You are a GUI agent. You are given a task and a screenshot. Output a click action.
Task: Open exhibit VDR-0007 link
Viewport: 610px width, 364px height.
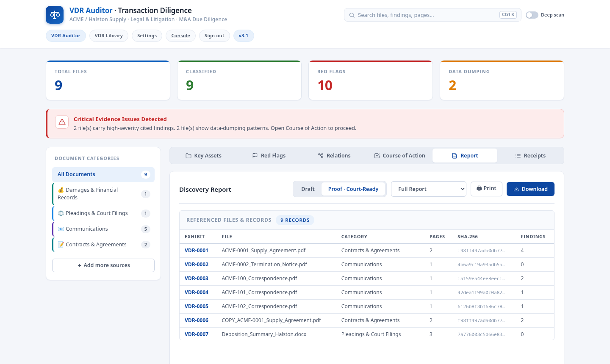click(x=197, y=334)
